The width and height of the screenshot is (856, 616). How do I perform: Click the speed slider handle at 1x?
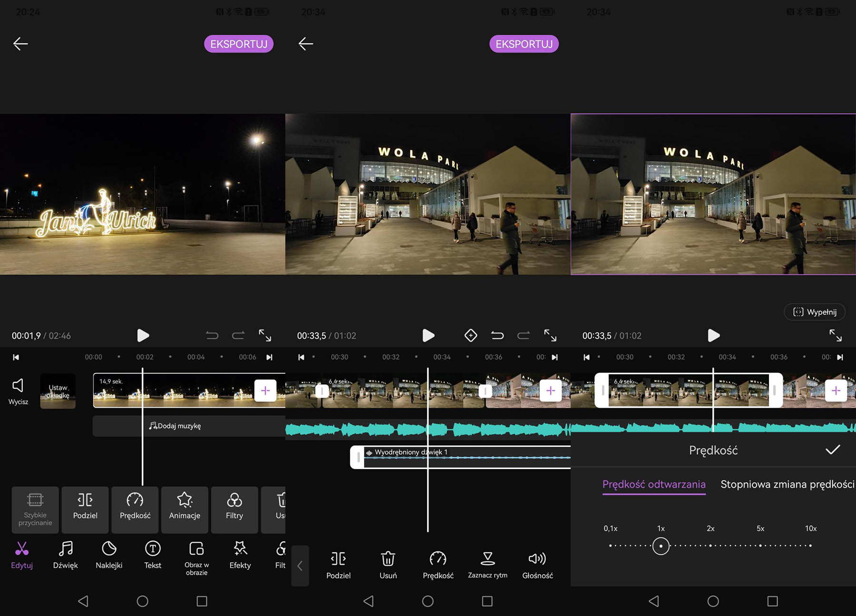point(661,546)
